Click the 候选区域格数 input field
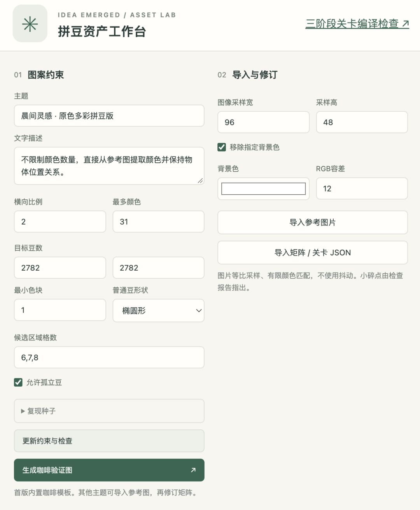 109,357
